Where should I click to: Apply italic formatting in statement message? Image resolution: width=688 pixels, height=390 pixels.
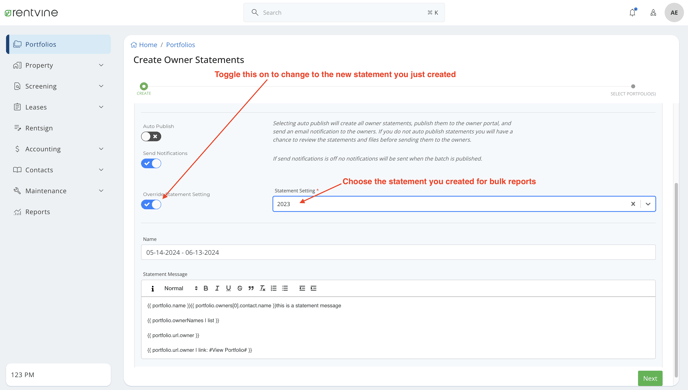click(x=217, y=288)
